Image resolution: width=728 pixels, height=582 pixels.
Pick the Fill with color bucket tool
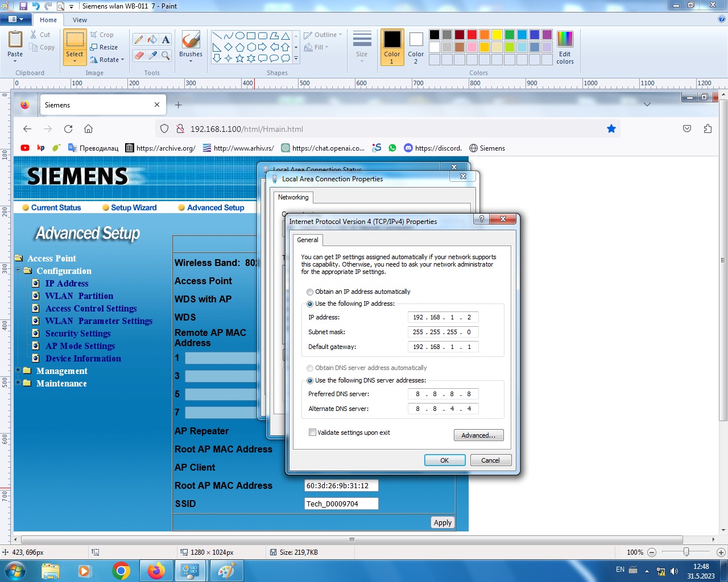click(x=152, y=39)
